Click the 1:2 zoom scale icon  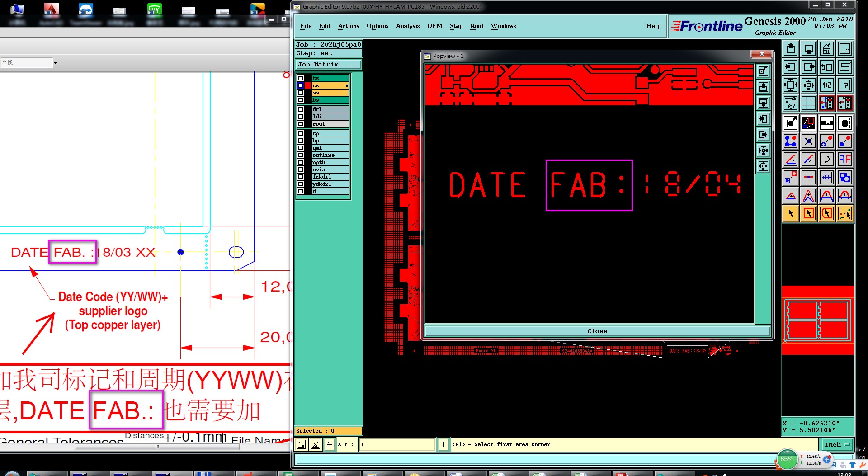826,85
